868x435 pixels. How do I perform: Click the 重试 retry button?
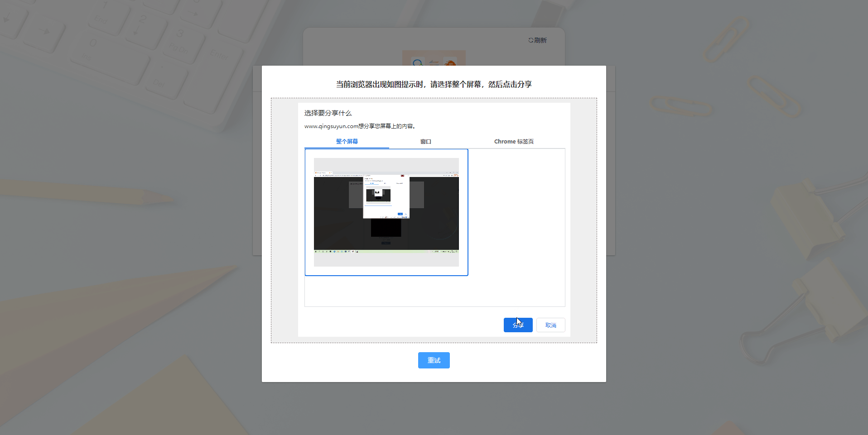click(x=434, y=360)
